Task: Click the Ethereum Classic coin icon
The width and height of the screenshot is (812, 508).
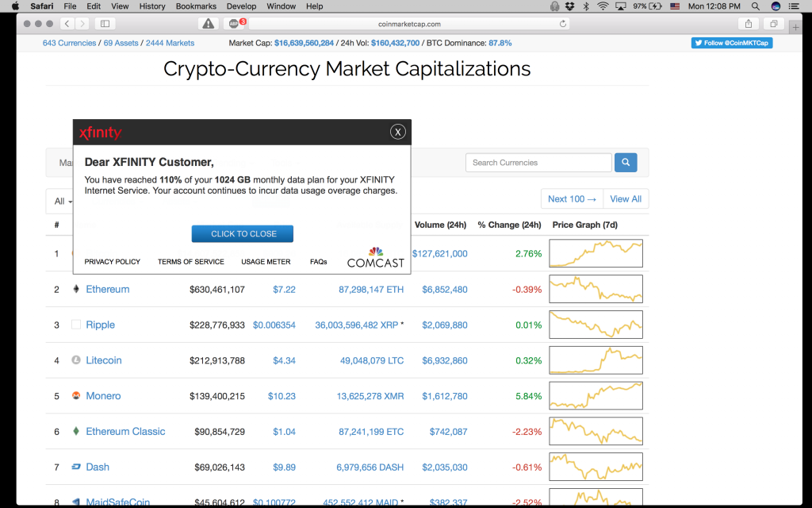Action: tap(76, 431)
